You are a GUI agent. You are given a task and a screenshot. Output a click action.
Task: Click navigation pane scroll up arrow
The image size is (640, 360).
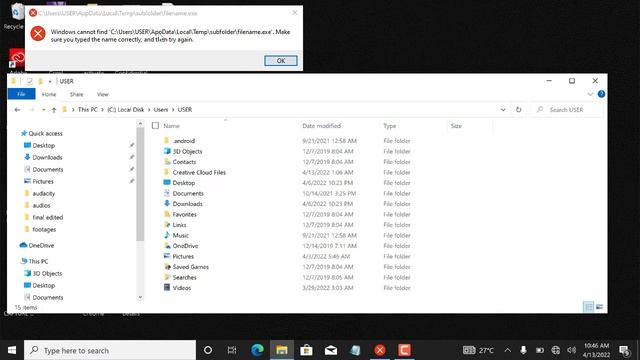point(140,123)
